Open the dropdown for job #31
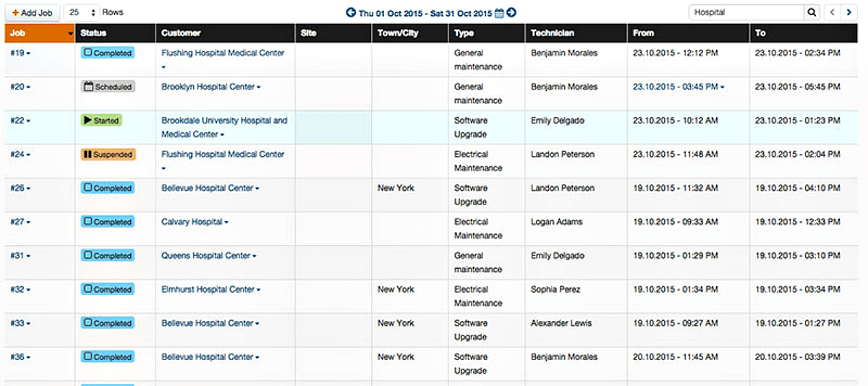Viewport: 868px width, 386px height. point(20,256)
